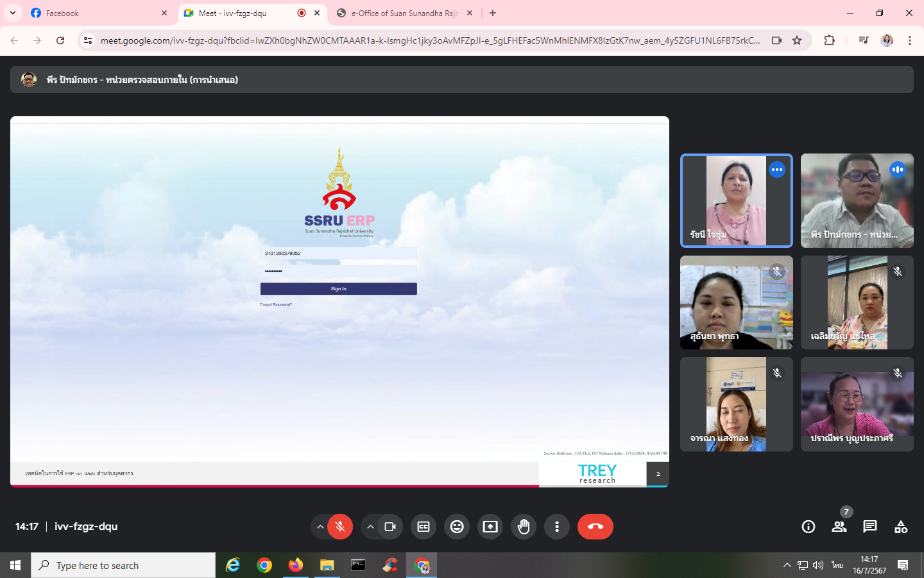The image size is (924, 578).
Task: Click the present screen icon
Action: [x=490, y=527]
